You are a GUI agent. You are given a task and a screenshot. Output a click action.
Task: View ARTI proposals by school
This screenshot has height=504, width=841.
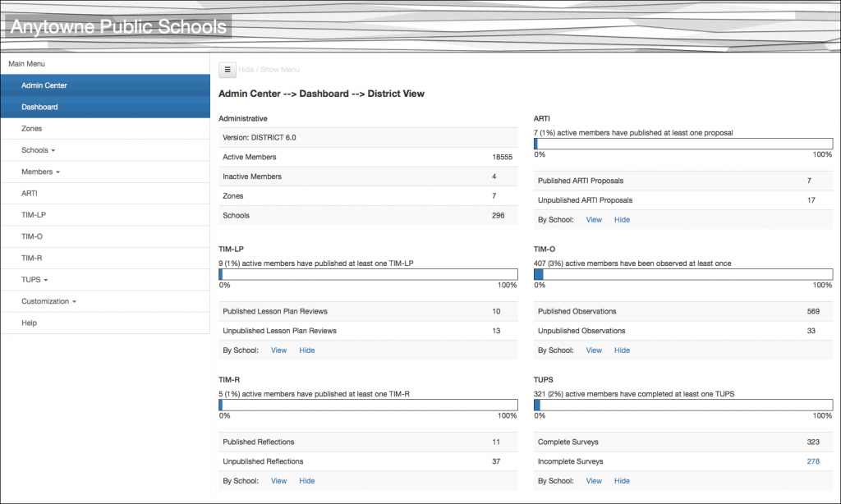[x=594, y=220]
